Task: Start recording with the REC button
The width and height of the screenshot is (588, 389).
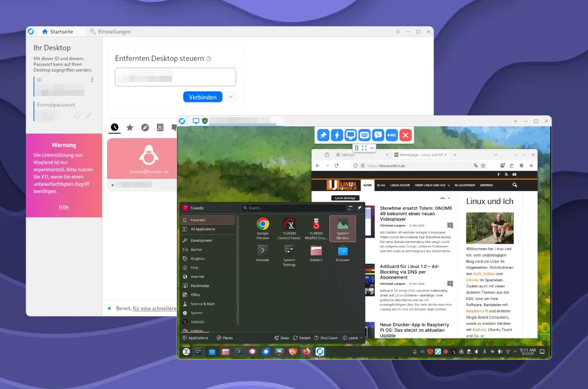Action: pyautogui.click(x=391, y=135)
